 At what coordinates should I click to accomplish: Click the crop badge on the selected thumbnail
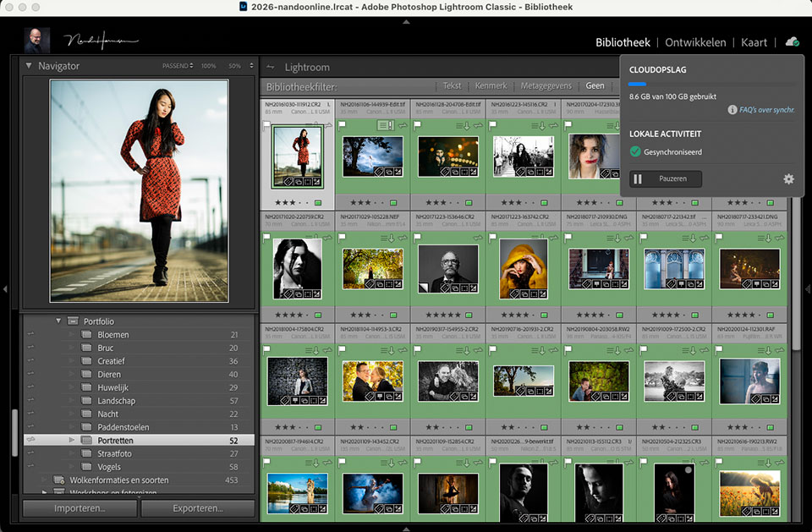pyautogui.click(x=308, y=181)
